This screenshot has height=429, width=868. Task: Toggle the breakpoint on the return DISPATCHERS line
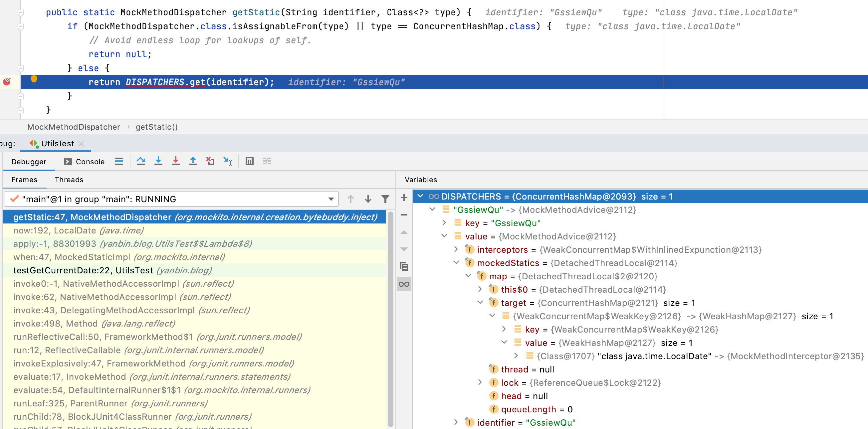pyautogui.click(x=7, y=82)
